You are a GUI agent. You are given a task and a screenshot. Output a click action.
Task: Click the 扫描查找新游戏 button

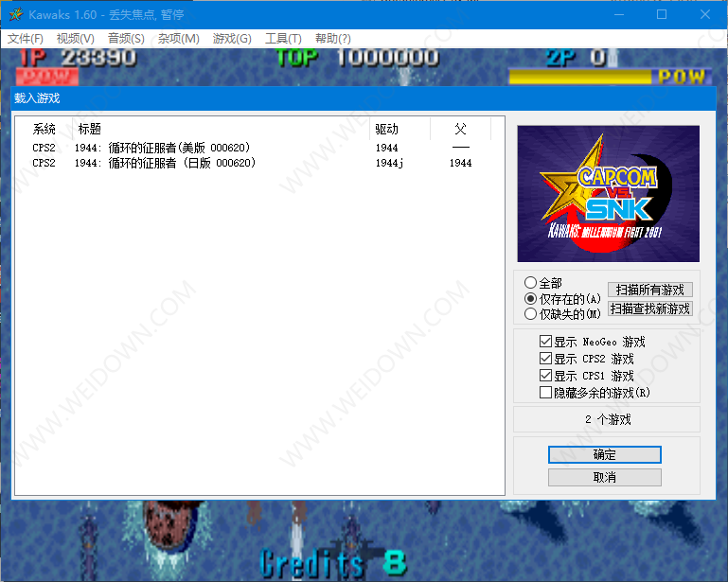pos(650,309)
